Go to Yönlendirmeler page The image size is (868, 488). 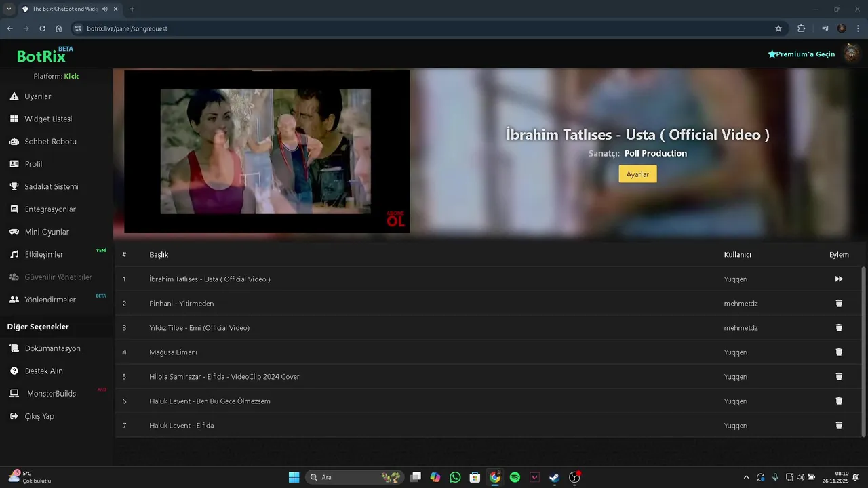coord(50,300)
